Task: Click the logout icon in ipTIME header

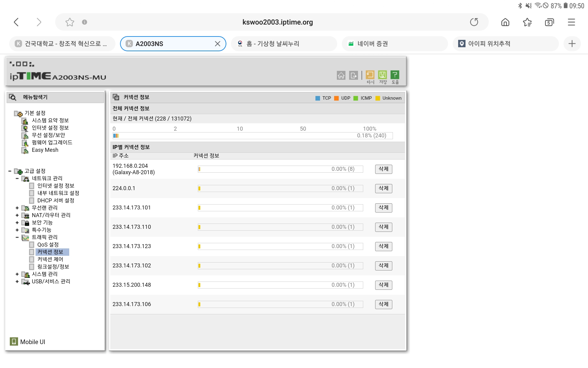Action: coord(354,75)
